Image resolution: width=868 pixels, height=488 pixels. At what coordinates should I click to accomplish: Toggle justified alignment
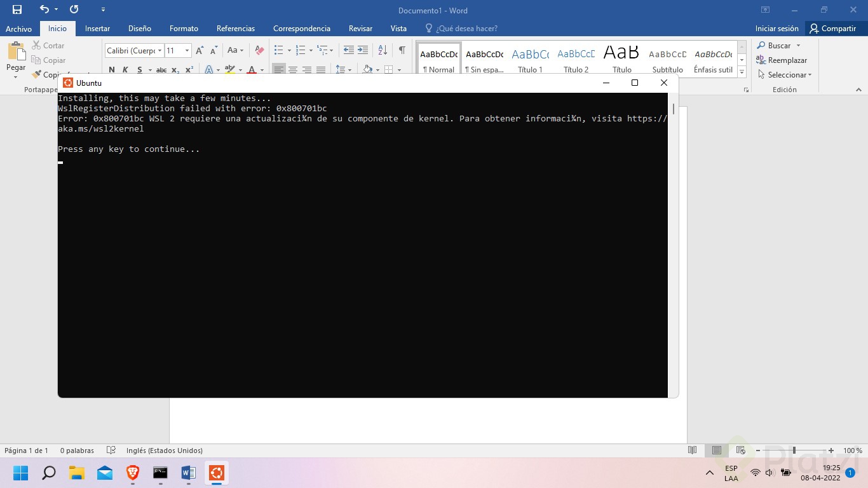click(321, 70)
